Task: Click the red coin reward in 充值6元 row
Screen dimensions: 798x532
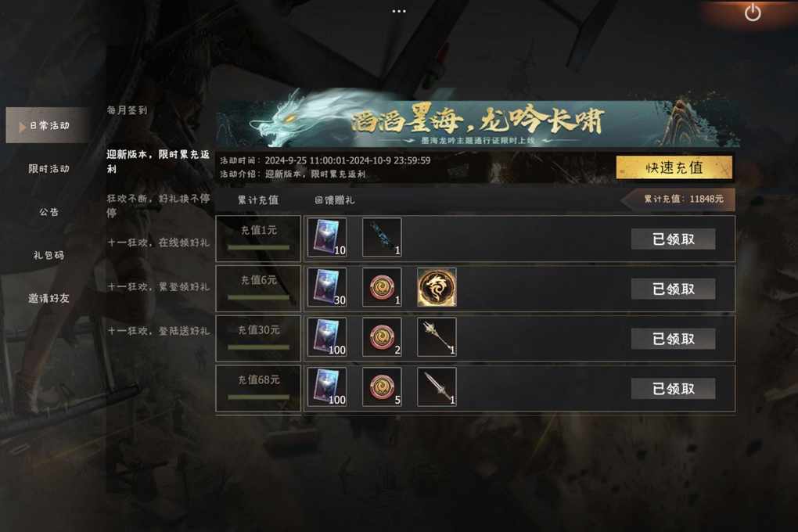Action: tap(382, 288)
